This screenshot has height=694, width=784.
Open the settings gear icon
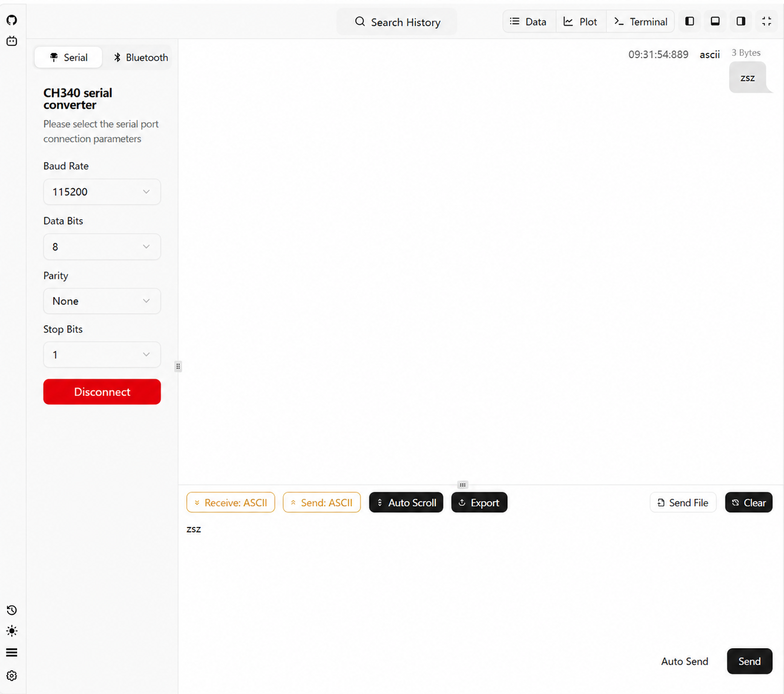[x=12, y=676]
